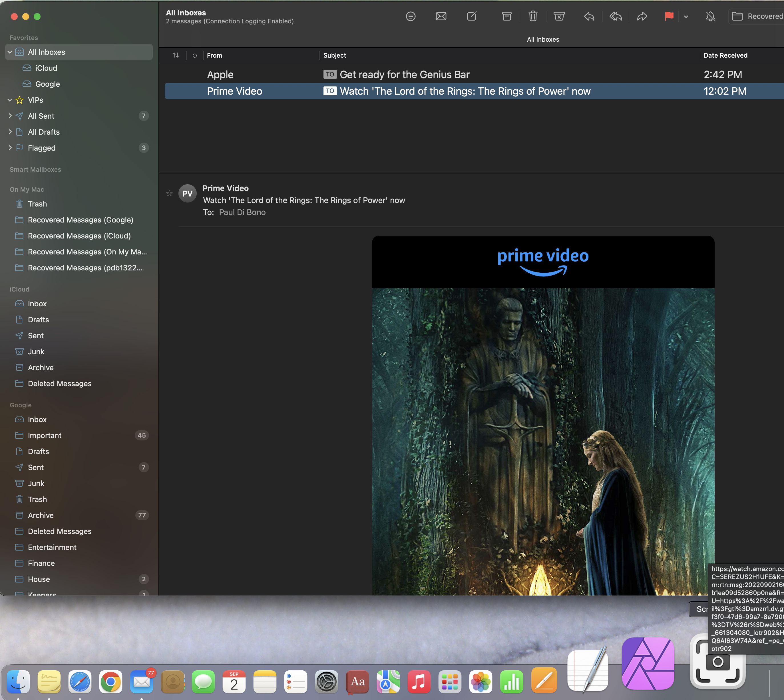Open the flag color dropdown arrow
Viewport: 784px width, 700px height.
686,17
